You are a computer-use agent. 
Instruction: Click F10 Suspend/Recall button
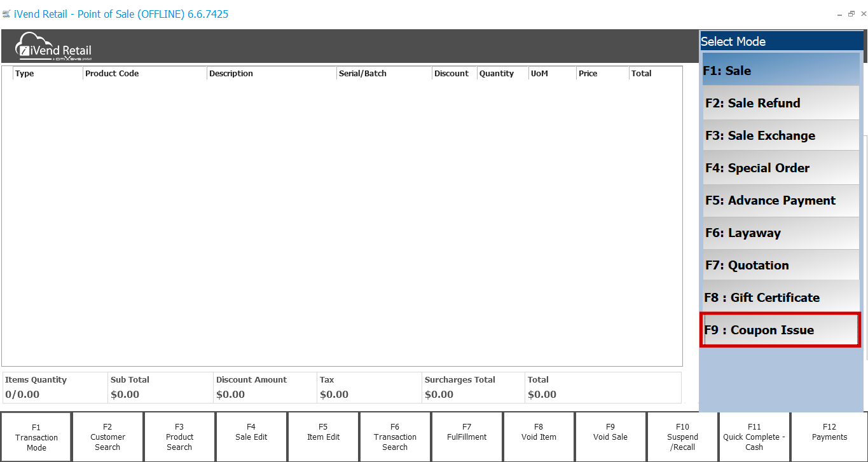pos(683,437)
